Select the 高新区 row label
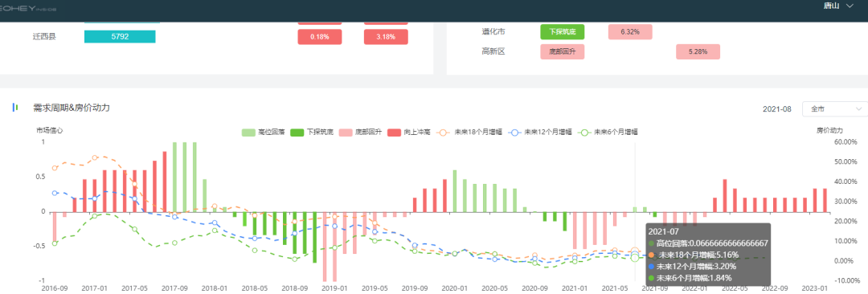Screen dimensions: 868x294 coord(493,51)
